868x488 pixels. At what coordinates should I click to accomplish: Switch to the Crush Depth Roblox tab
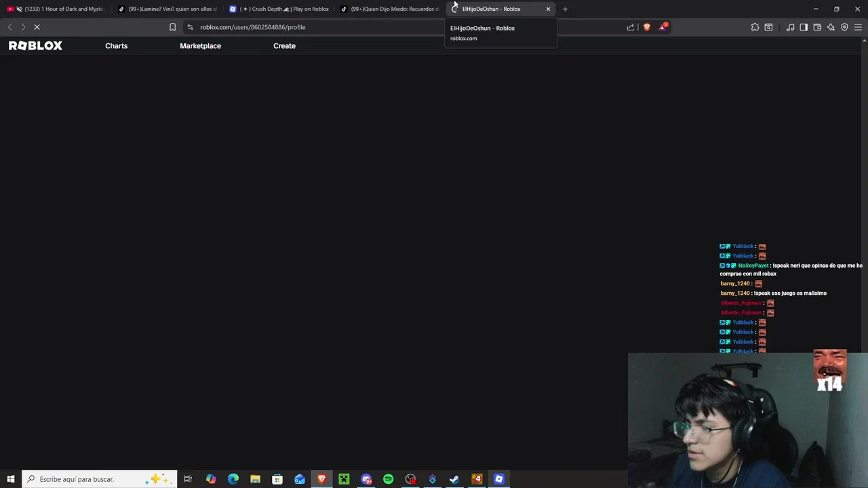click(x=279, y=9)
